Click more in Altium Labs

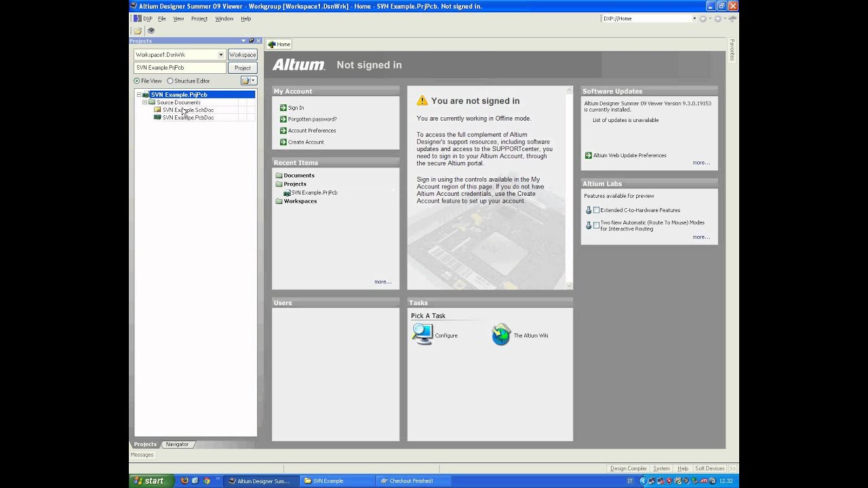pos(701,237)
